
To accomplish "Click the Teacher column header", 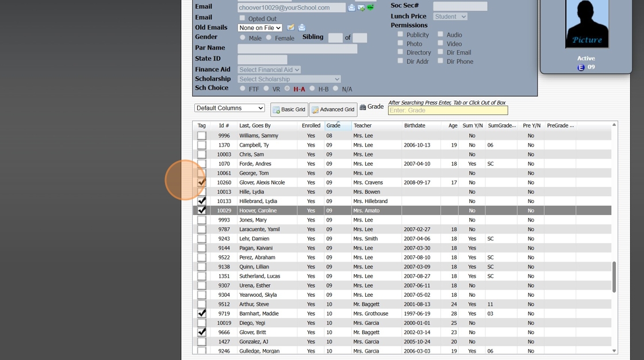I will point(362,125).
